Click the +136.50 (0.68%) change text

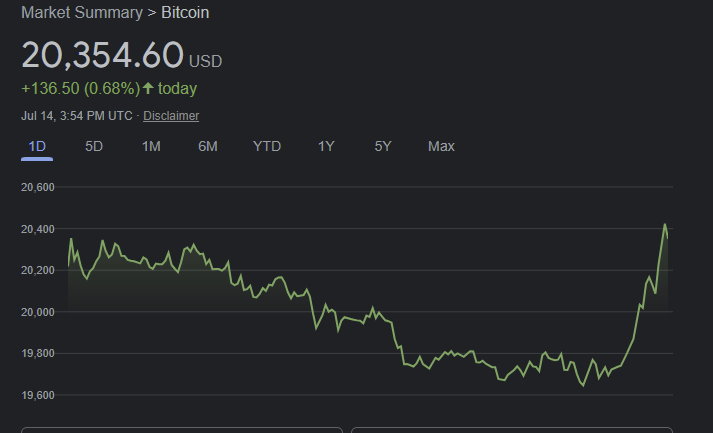coord(81,88)
